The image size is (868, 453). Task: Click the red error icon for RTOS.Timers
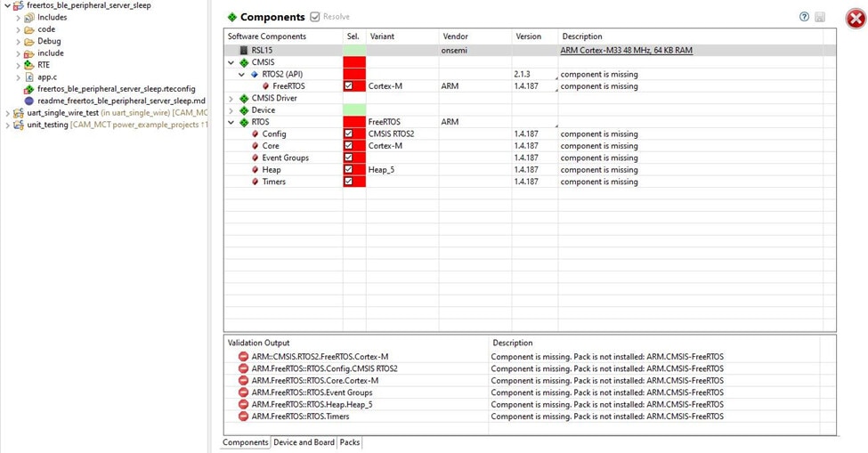pos(243,417)
